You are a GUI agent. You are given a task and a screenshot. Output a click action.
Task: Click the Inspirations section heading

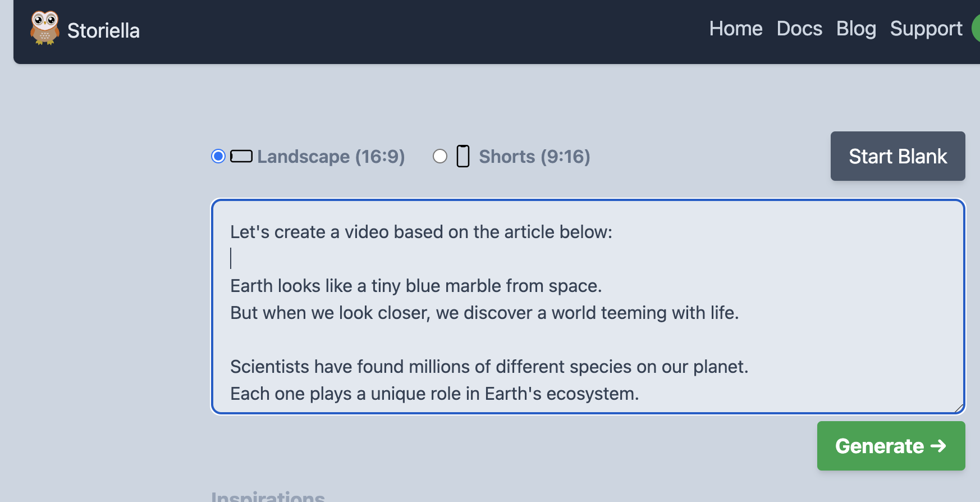tap(268, 496)
